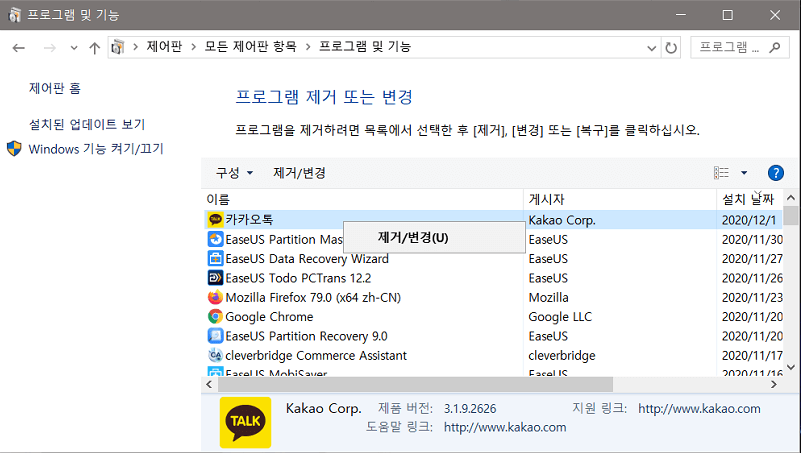
Task: Click the 제어판 breadcrumb segment
Action: 164,46
